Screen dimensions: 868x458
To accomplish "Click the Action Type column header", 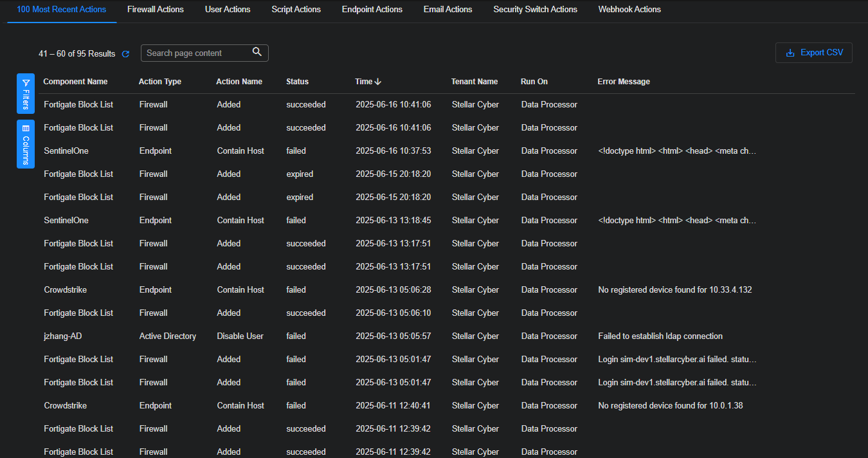I will [160, 82].
